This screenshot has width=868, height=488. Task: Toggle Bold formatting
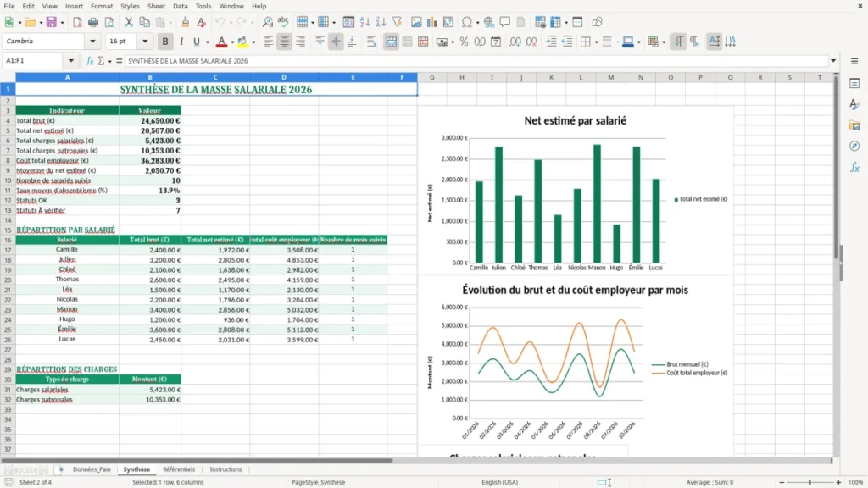pos(165,42)
